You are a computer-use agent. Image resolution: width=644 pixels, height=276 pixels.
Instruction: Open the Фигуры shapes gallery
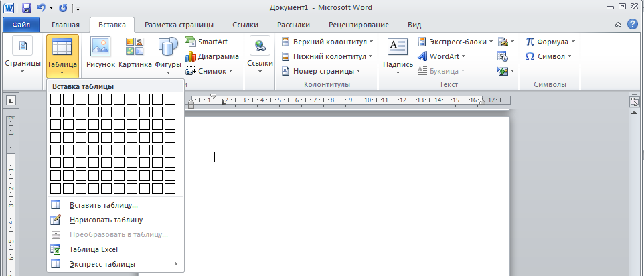pyautogui.click(x=168, y=56)
